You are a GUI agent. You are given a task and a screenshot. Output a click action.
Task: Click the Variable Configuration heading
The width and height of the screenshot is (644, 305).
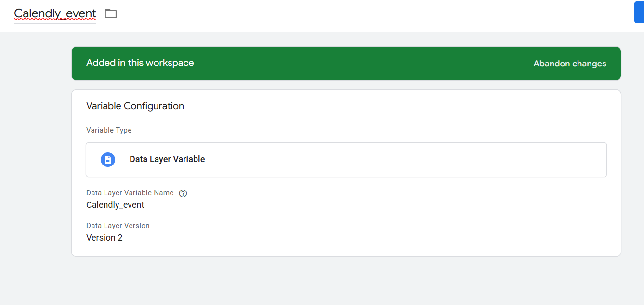click(135, 106)
